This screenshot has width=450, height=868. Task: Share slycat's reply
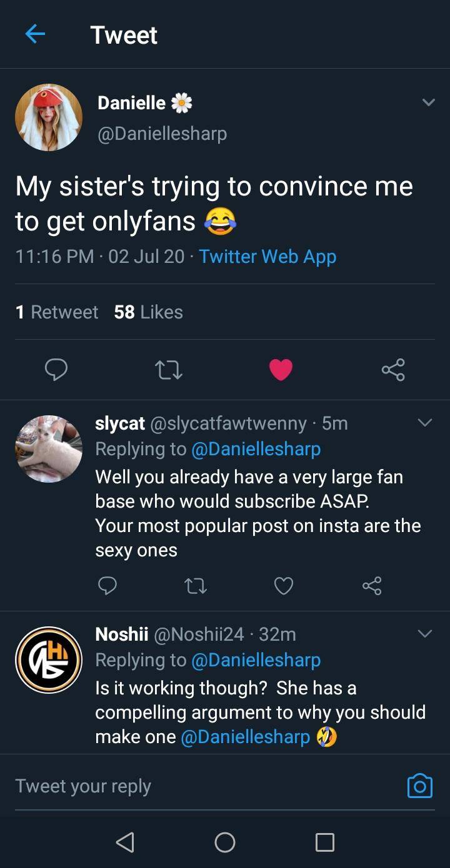coord(372,585)
